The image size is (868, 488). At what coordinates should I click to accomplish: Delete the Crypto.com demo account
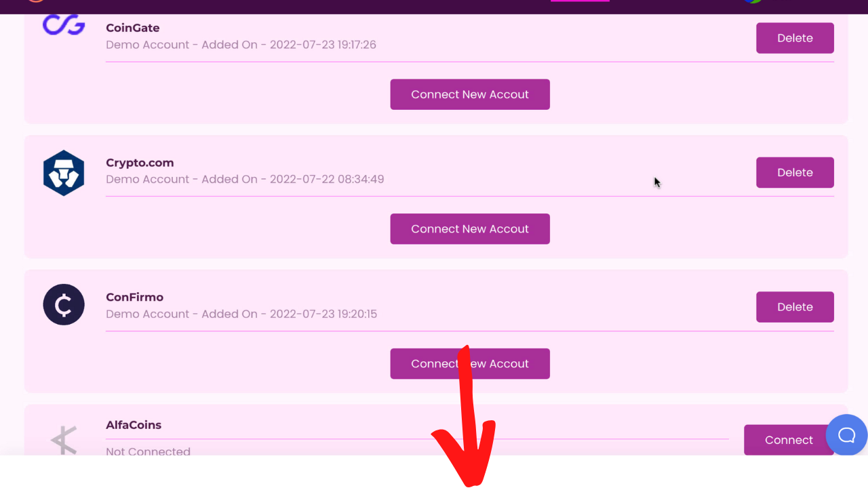click(x=795, y=172)
